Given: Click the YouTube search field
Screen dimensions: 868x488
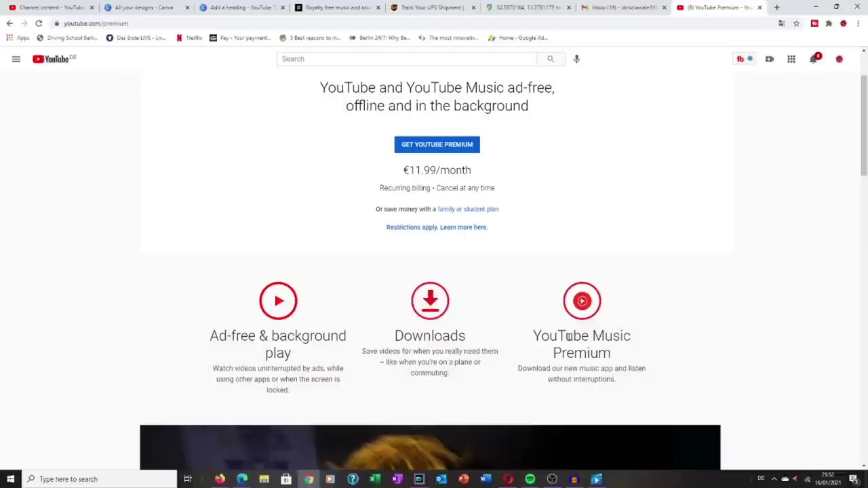Looking at the screenshot, I should point(407,58).
